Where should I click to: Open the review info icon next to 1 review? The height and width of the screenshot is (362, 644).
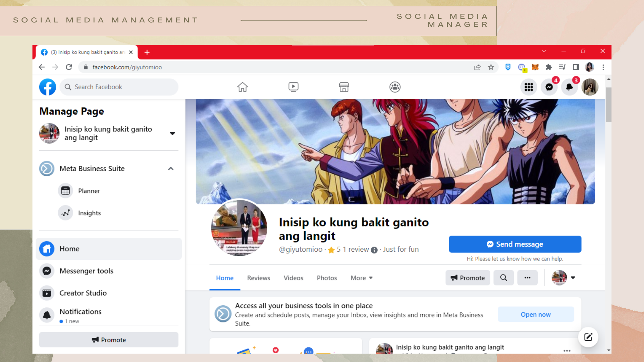[374, 250]
